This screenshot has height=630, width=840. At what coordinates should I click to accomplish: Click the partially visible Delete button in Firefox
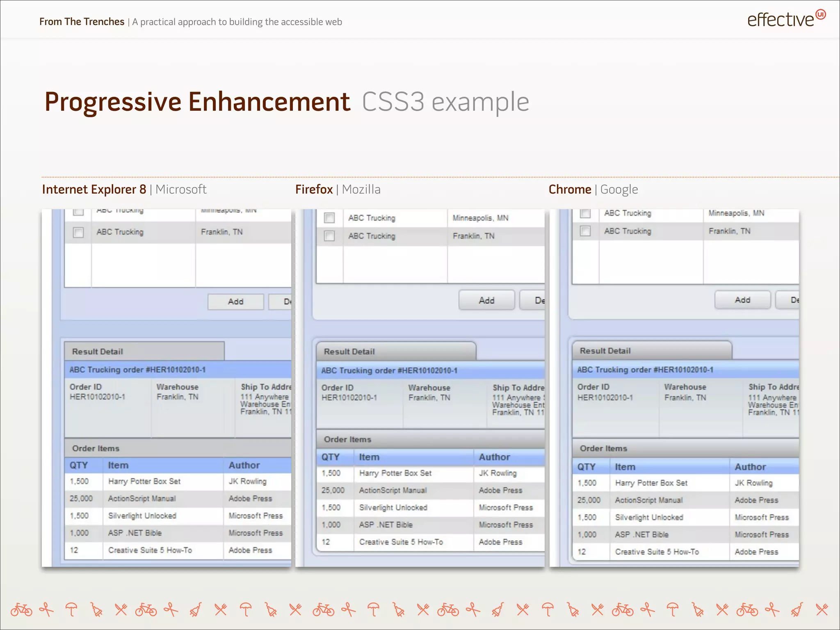532,300
